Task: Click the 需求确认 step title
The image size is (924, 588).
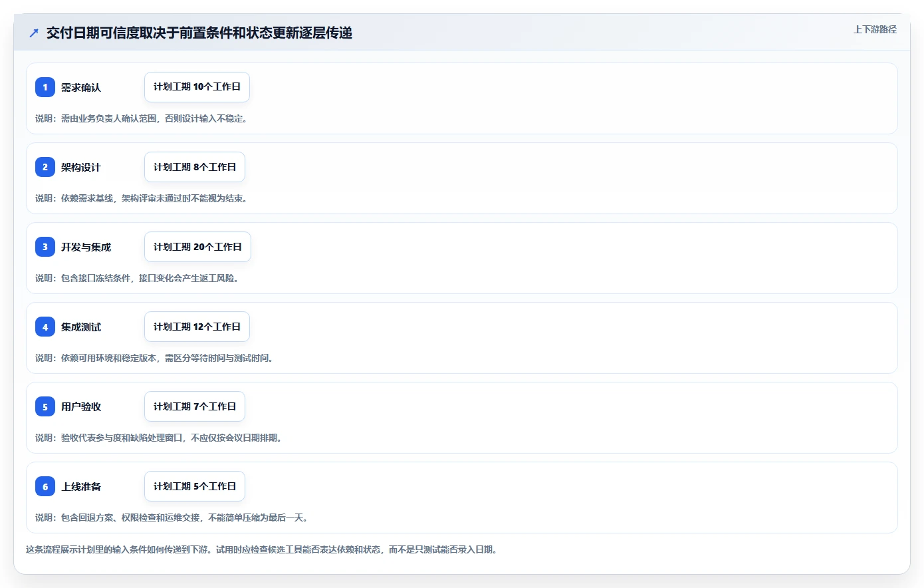Action: pyautogui.click(x=81, y=87)
